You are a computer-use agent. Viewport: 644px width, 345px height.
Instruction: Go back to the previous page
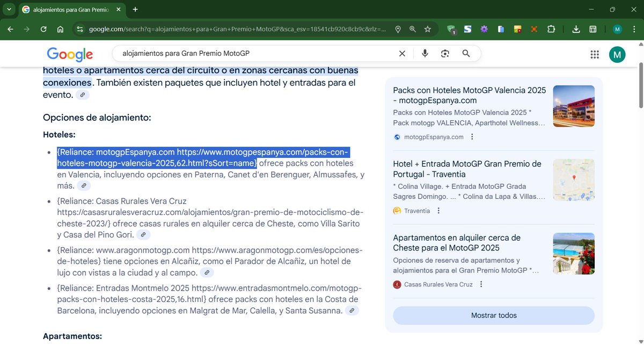pyautogui.click(x=10, y=30)
